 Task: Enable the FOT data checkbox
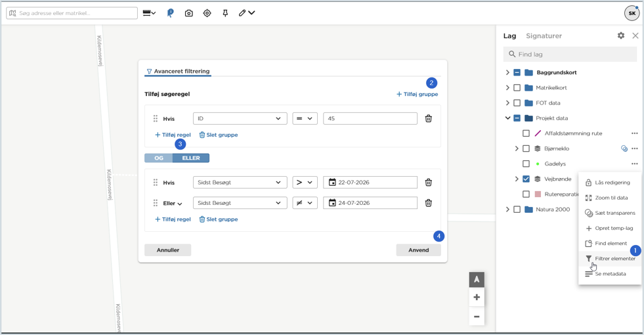pos(517,102)
